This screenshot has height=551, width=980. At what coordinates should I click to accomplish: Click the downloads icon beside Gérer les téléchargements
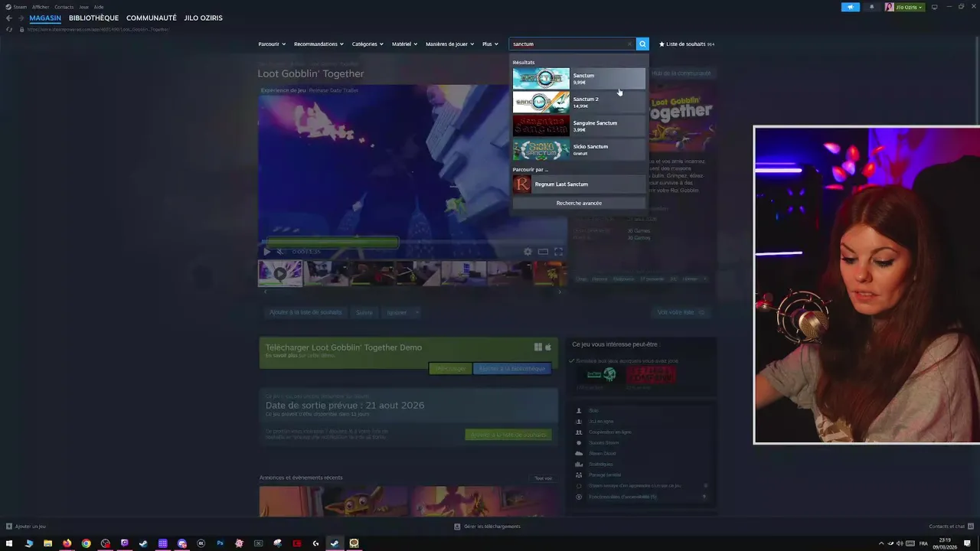457,527
